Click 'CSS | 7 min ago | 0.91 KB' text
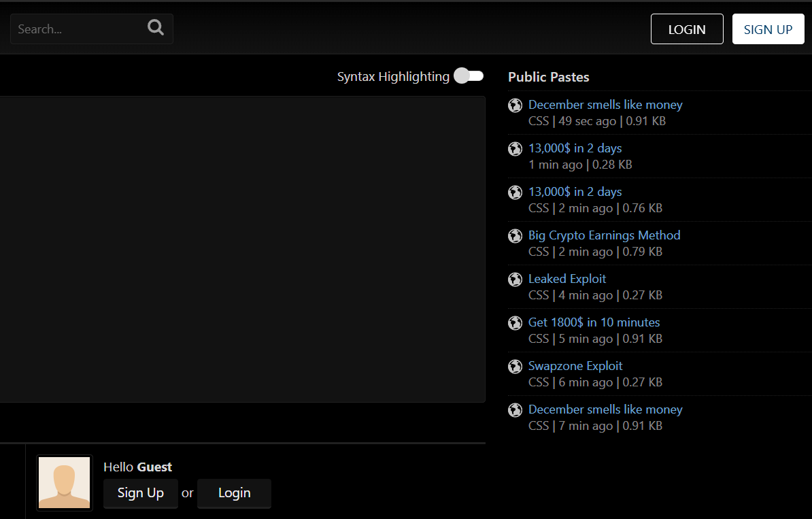Screen dimensions: 812x519 595,426
